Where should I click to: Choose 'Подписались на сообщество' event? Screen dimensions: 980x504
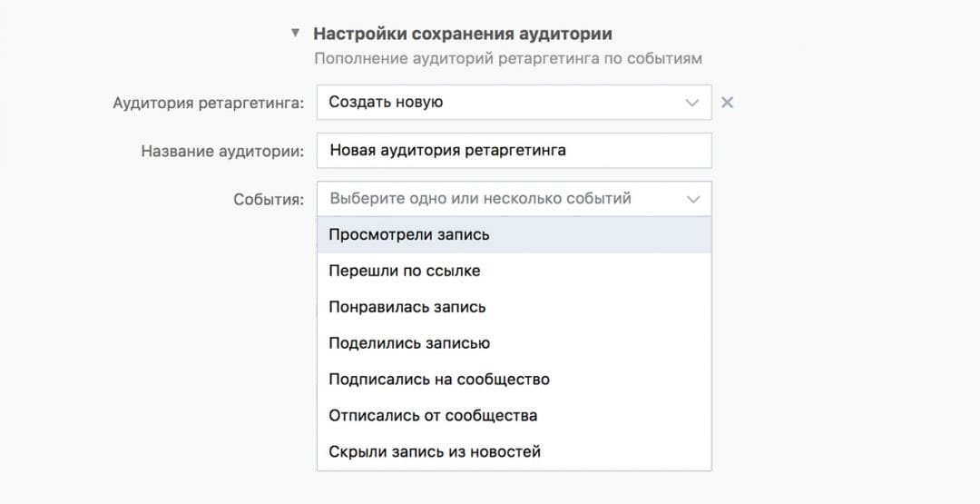(x=439, y=380)
